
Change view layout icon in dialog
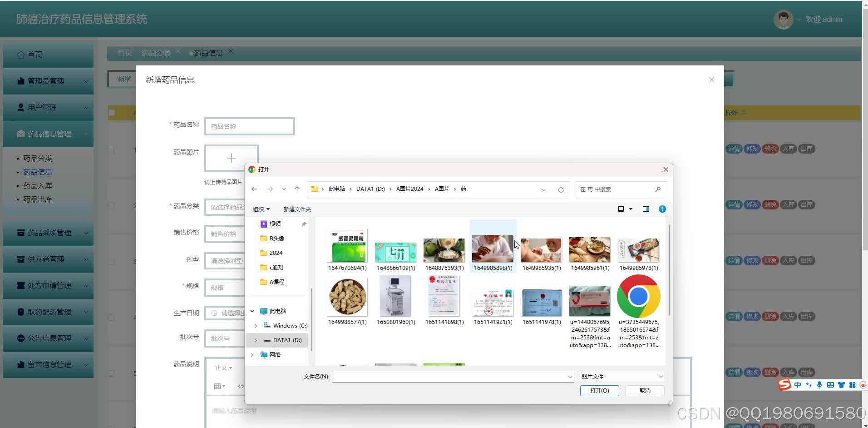(621, 209)
